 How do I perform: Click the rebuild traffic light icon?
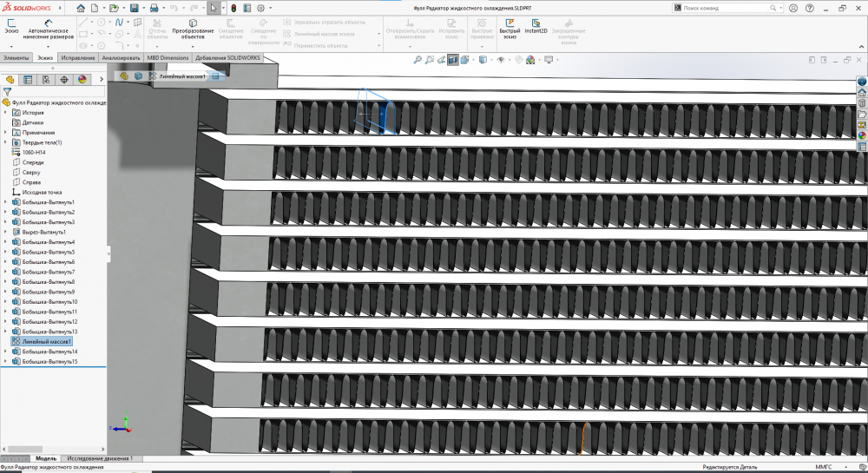[x=233, y=8]
